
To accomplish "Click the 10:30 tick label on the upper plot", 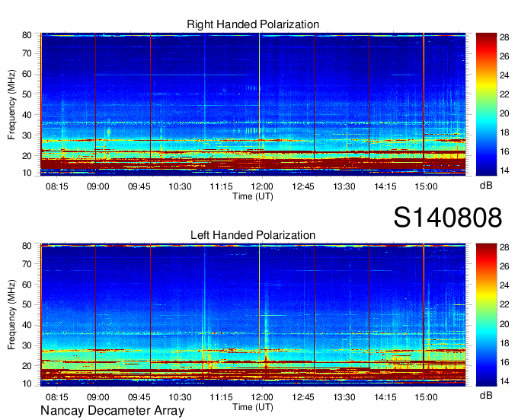I will (x=180, y=186).
